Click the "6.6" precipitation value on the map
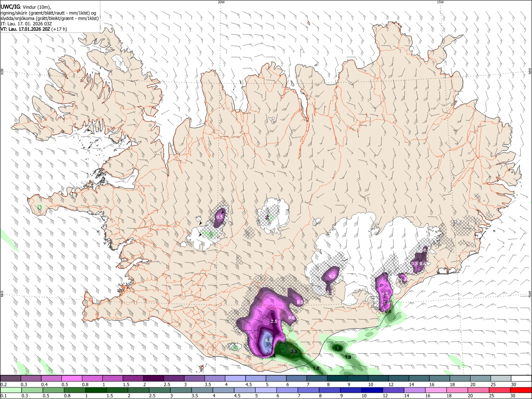Screen dimensions: 532x399 (x=268, y=341)
